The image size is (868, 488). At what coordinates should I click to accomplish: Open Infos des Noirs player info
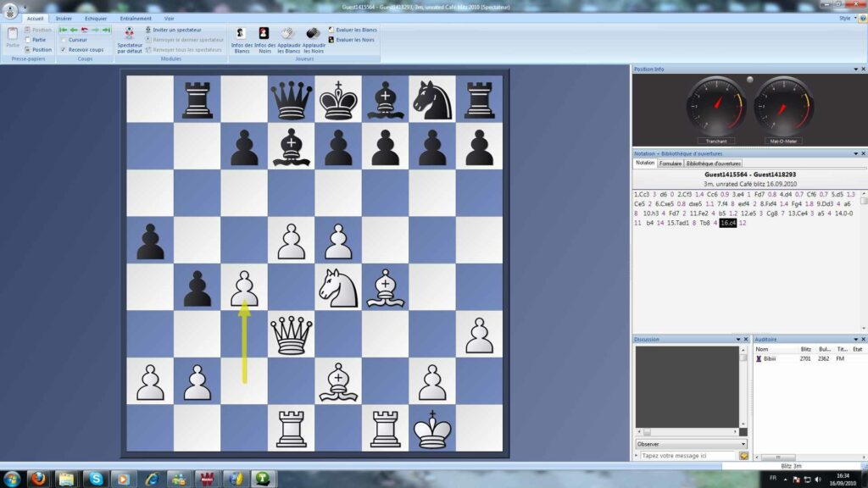pyautogui.click(x=264, y=39)
